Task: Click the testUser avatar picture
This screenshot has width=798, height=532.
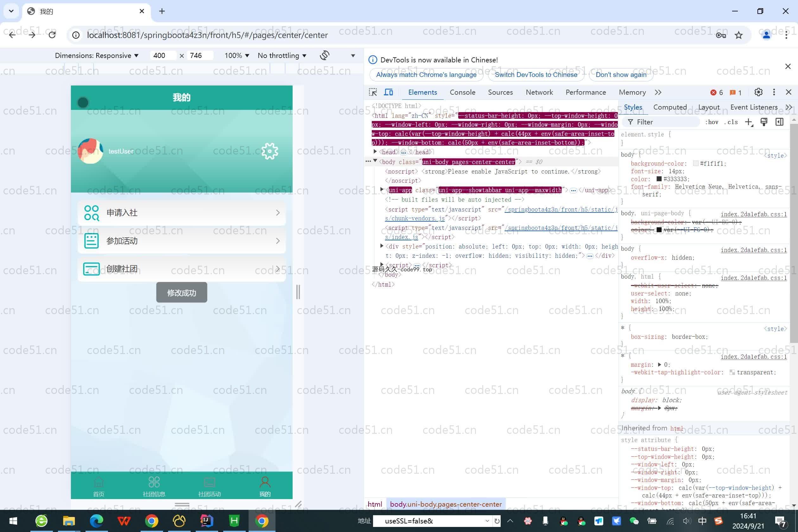Action: click(x=91, y=151)
